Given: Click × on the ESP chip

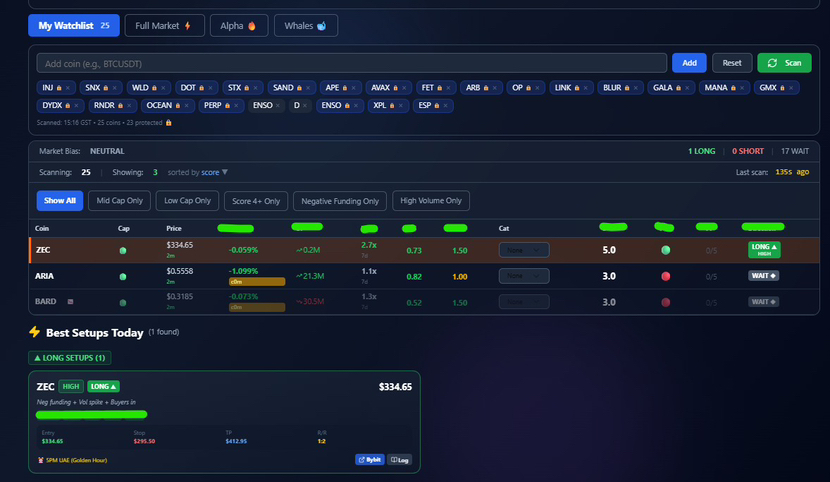Looking at the screenshot, I should tap(445, 106).
